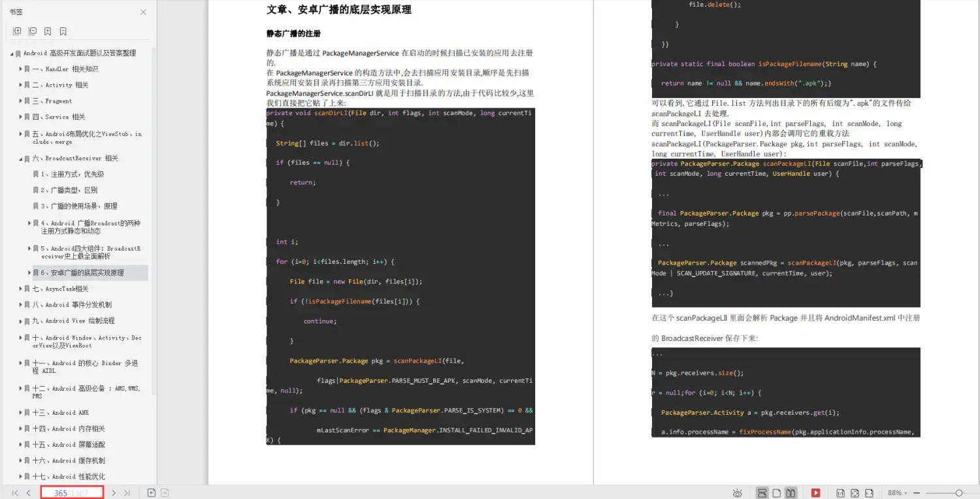The width and height of the screenshot is (980, 499).
Task: Click the add bookmark icon
Action: click(x=48, y=31)
